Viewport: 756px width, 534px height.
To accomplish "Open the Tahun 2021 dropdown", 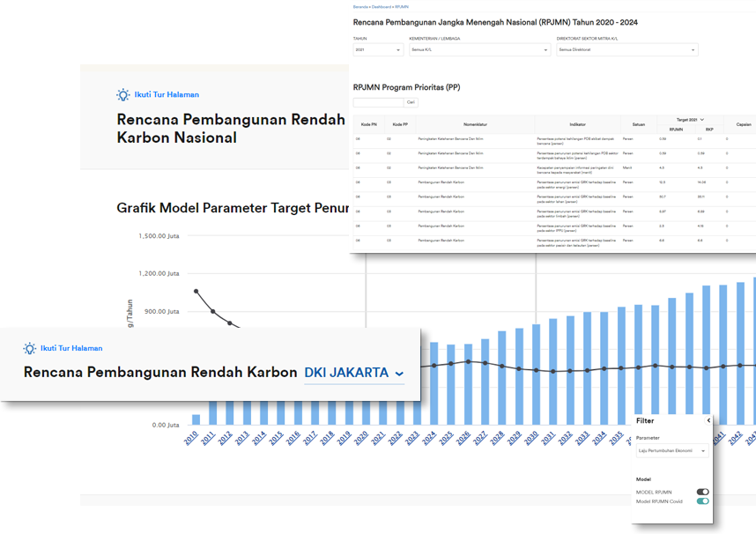I will [x=376, y=50].
